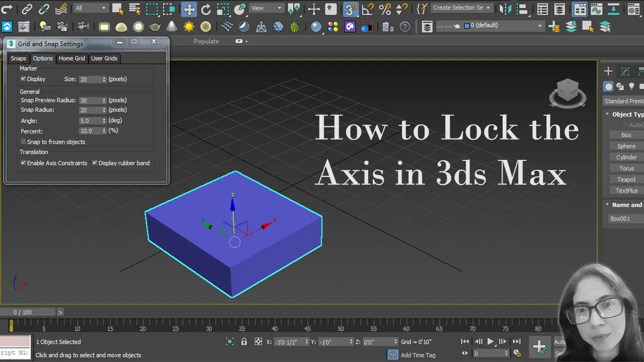
Task: Click the Unlink Selection icon
Action: pyautogui.click(x=44, y=9)
